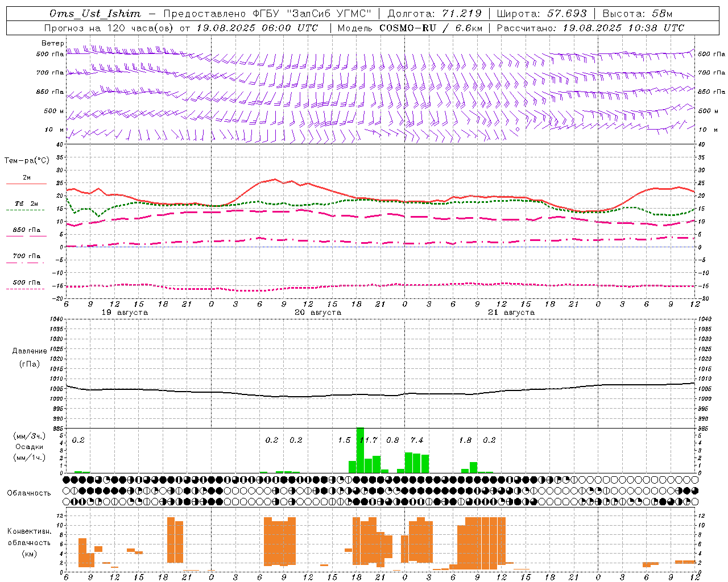Click the 11.7 precipitation total value
This screenshot has width=728, height=582.
point(369,440)
